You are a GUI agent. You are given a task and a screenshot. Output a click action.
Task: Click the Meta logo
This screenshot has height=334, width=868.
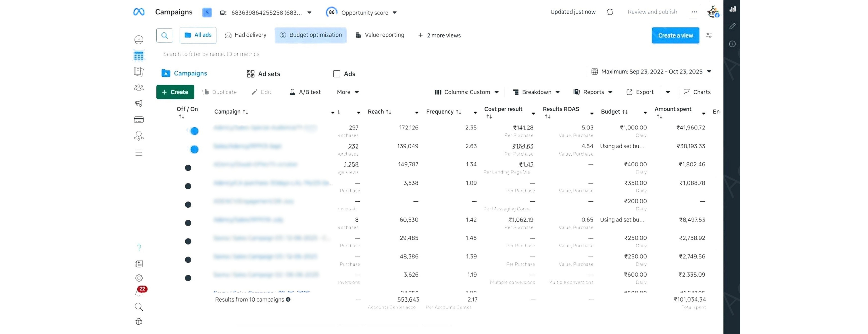[139, 12]
